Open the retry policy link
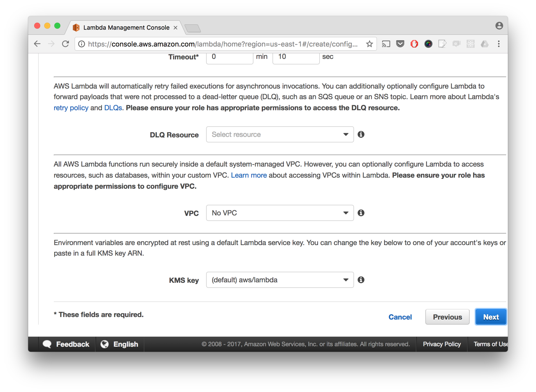This screenshot has width=536, height=392. tap(71, 108)
